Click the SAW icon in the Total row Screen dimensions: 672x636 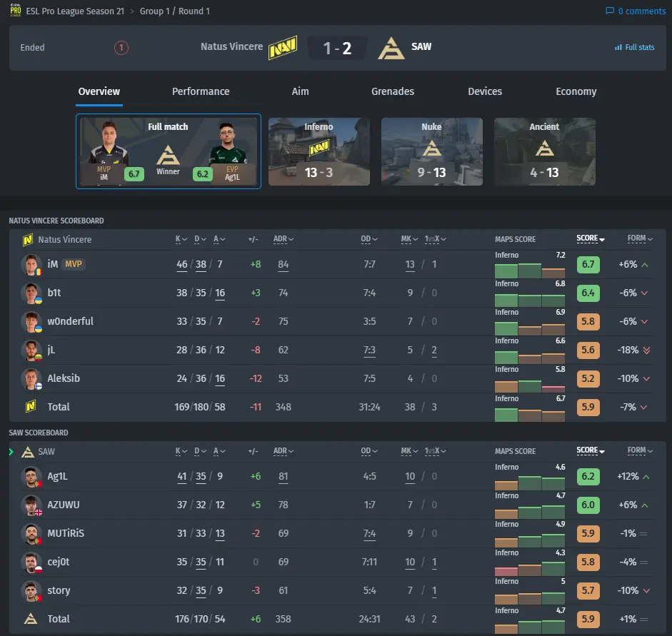pos(31,618)
